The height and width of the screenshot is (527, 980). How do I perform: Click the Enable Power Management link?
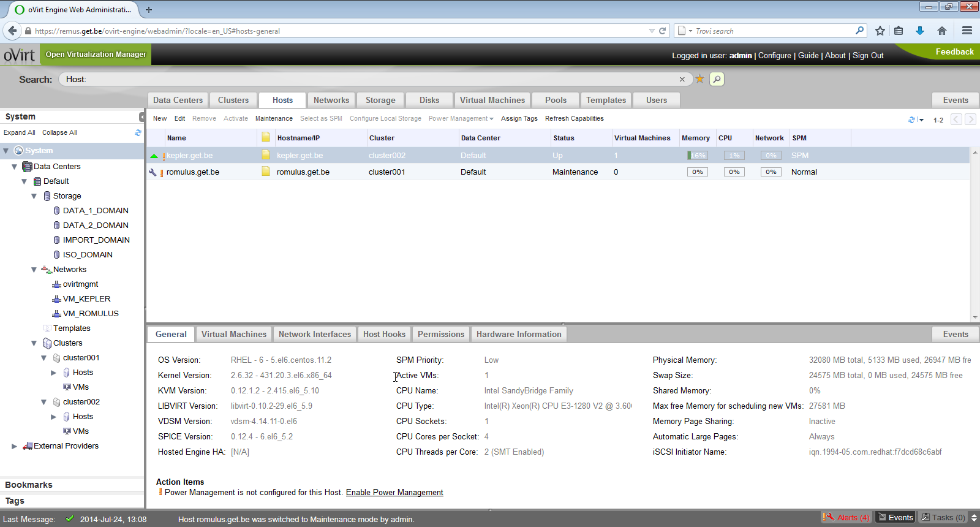click(394, 493)
